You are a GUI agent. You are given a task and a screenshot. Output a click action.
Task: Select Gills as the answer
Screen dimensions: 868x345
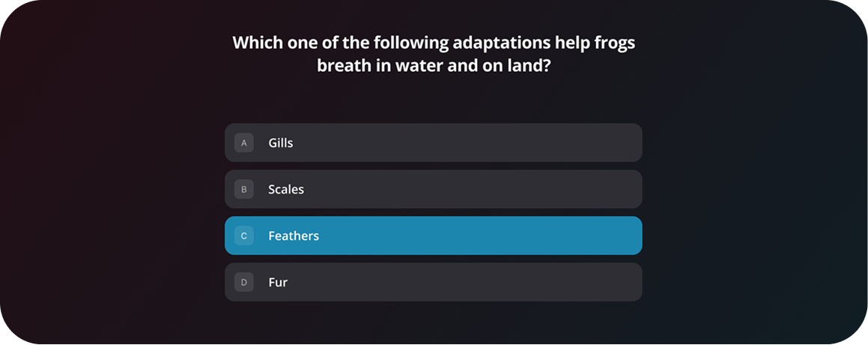[433, 142]
